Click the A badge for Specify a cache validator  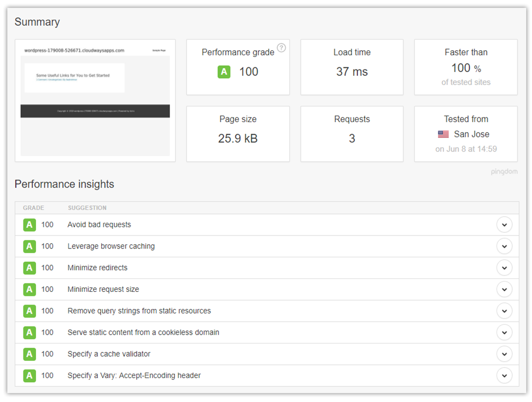[30, 354]
